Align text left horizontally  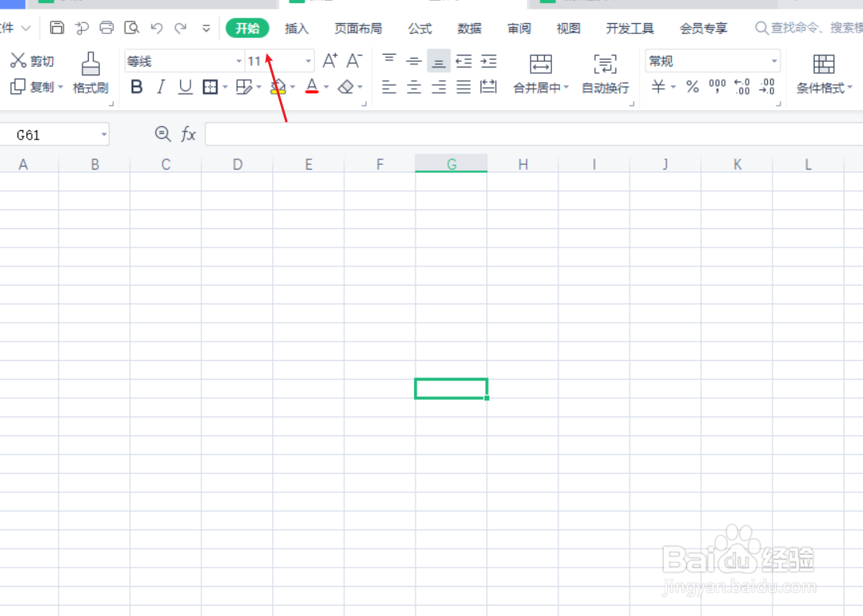click(x=389, y=87)
